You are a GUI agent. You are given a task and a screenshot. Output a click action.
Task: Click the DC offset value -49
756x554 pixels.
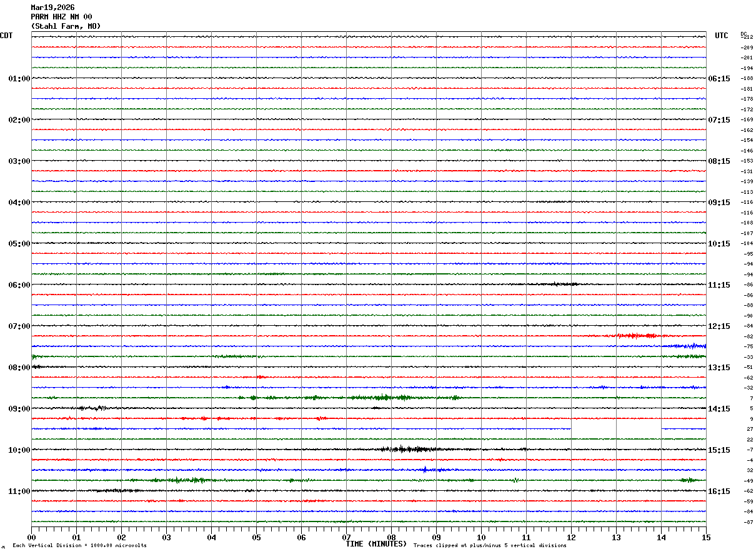tap(748, 481)
